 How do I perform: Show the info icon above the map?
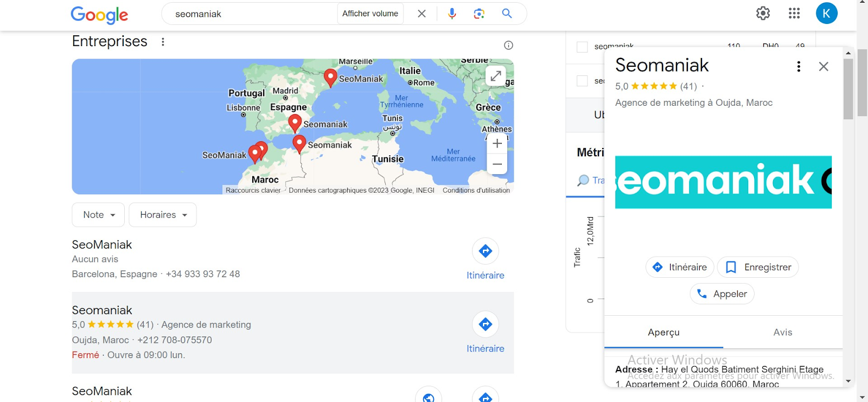pyautogui.click(x=508, y=45)
